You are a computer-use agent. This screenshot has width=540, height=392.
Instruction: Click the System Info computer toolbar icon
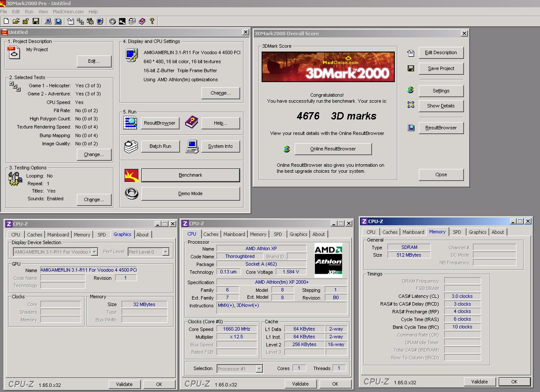(49, 21)
